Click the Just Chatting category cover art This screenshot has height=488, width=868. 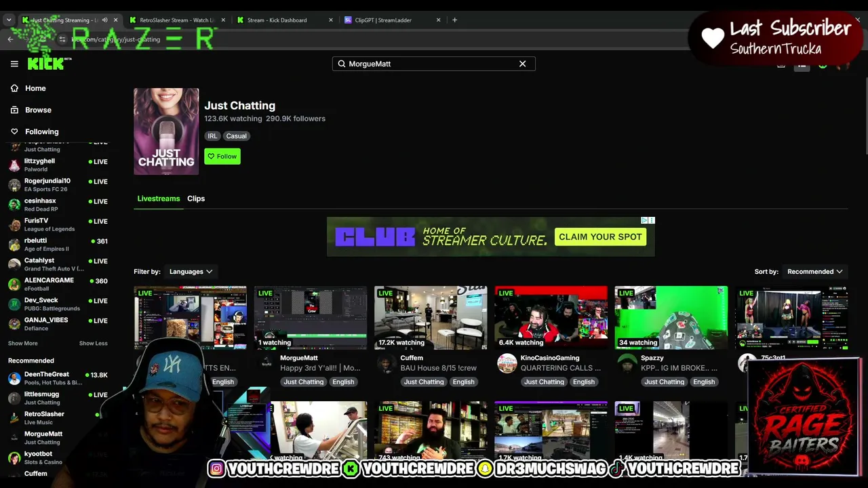click(x=166, y=131)
